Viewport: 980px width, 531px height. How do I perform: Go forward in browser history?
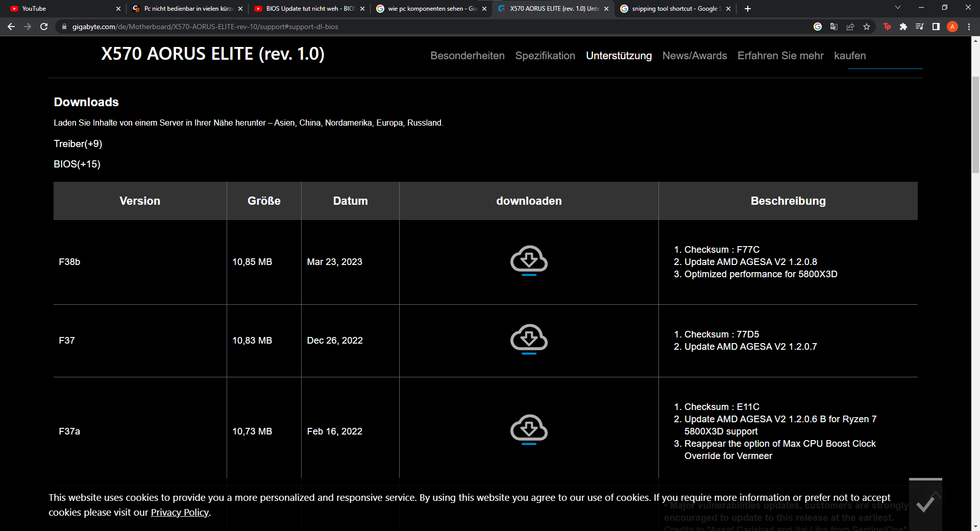pyautogui.click(x=28, y=27)
